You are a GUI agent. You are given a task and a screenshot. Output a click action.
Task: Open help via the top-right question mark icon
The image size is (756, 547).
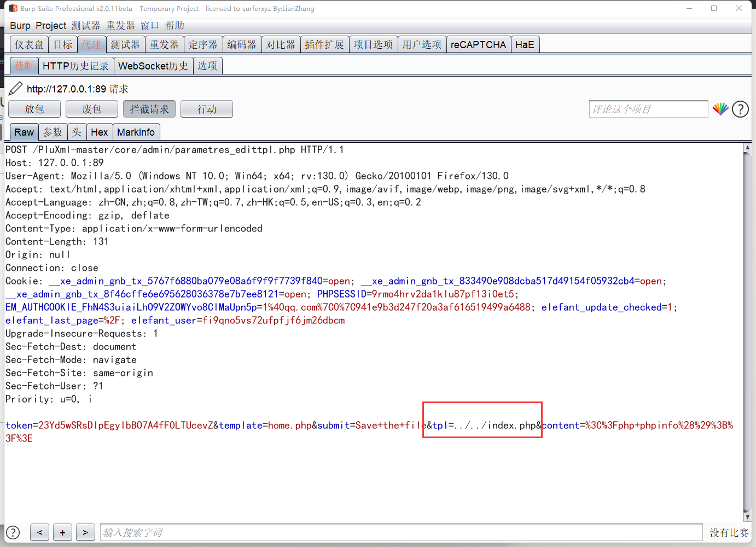740,109
